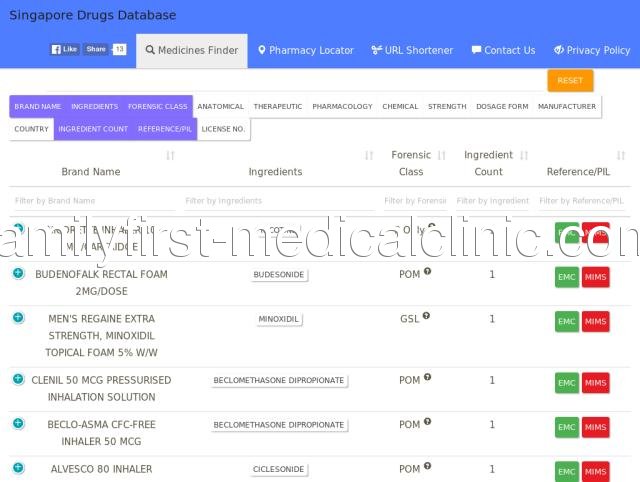The image size is (640, 482).
Task: Focus the Filter by Brand Name field
Action: 93,201
